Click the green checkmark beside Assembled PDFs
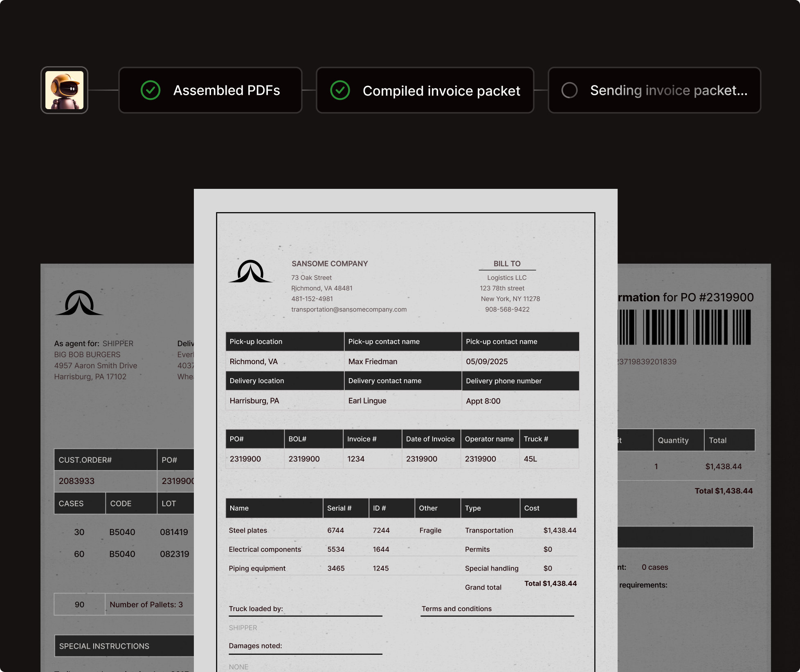The height and width of the screenshot is (672, 800). pyautogui.click(x=151, y=90)
